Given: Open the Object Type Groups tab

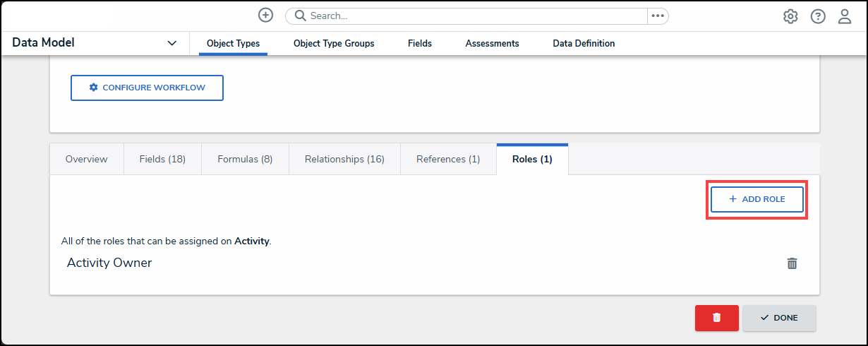Looking at the screenshot, I should (x=334, y=44).
